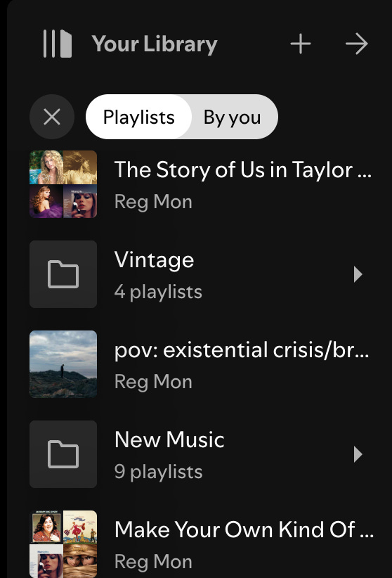The width and height of the screenshot is (392, 578).
Task: Click the Vintage folder name
Action: click(154, 260)
